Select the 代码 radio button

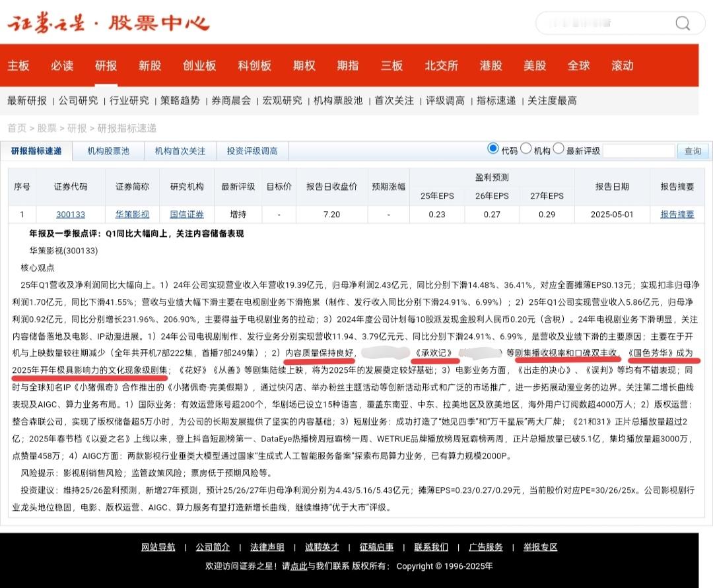click(x=493, y=148)
